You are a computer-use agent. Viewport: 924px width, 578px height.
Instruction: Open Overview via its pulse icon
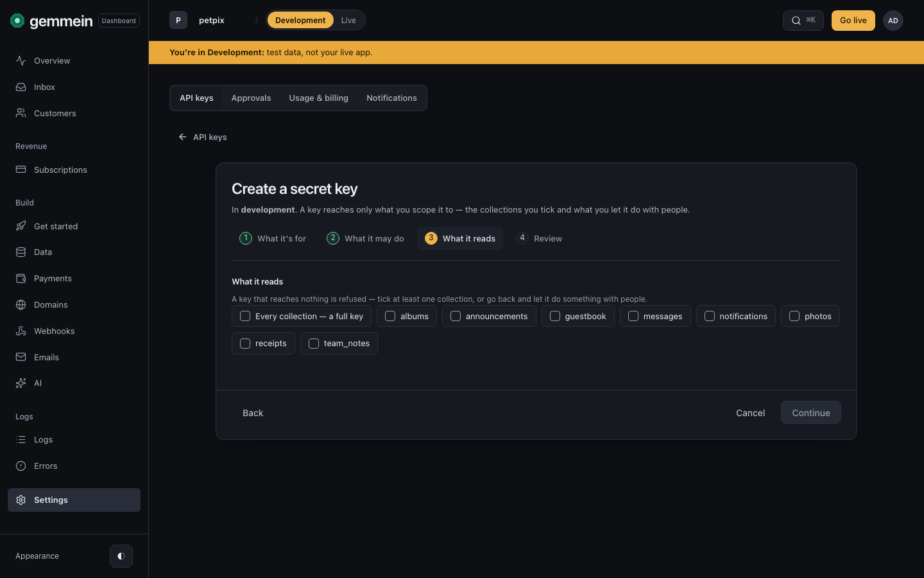coord(21,60)
